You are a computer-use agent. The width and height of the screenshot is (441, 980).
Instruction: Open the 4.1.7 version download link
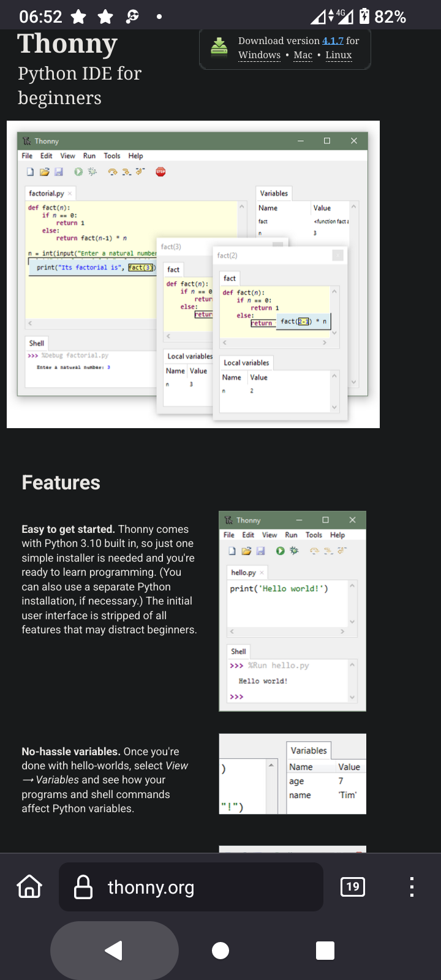[333, 40]
